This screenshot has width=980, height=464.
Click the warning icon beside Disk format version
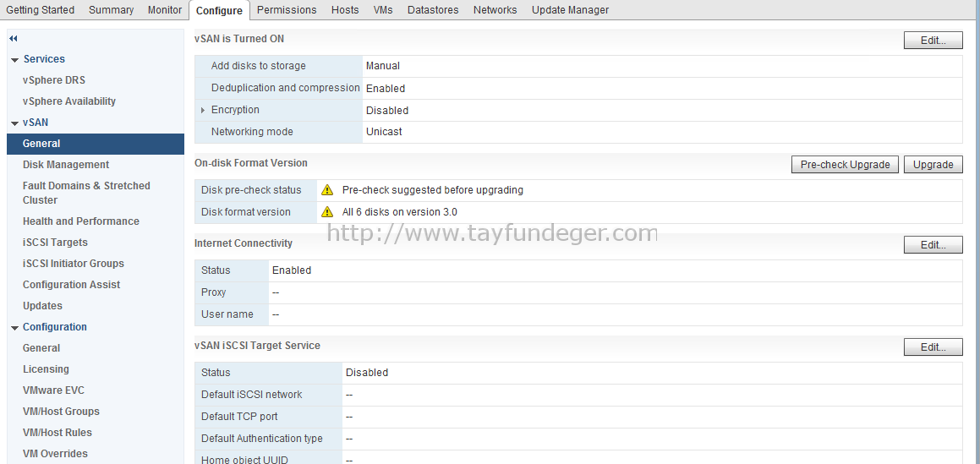327,212
